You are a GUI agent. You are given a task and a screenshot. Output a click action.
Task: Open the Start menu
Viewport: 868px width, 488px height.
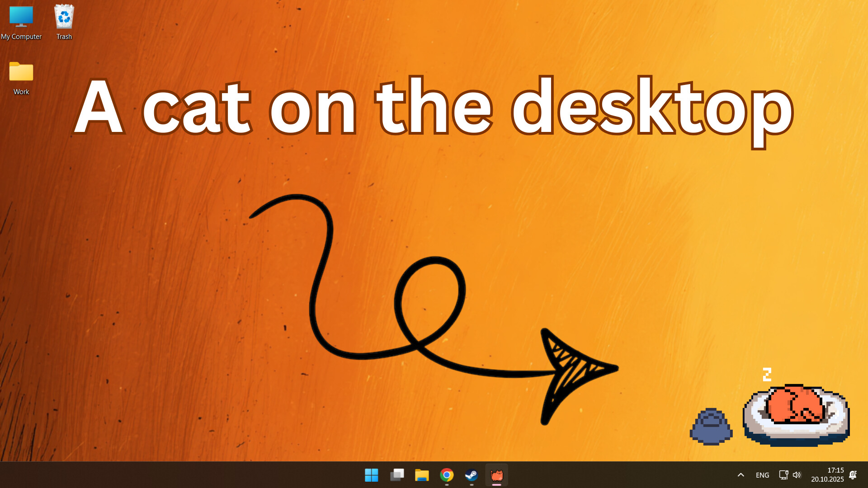372,475
